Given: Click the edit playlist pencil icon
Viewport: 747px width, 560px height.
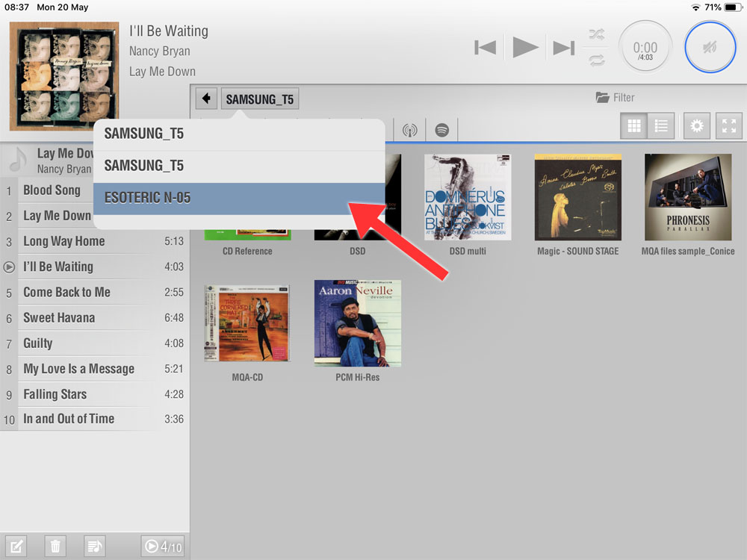Looking at the screenshot, I should [x=16, y=547].
